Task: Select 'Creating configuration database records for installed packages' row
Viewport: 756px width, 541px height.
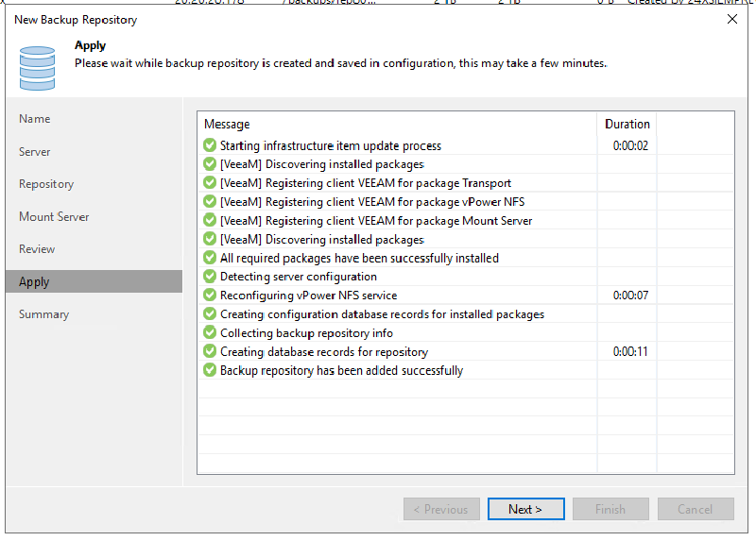Action: click(x=466, y=314)
